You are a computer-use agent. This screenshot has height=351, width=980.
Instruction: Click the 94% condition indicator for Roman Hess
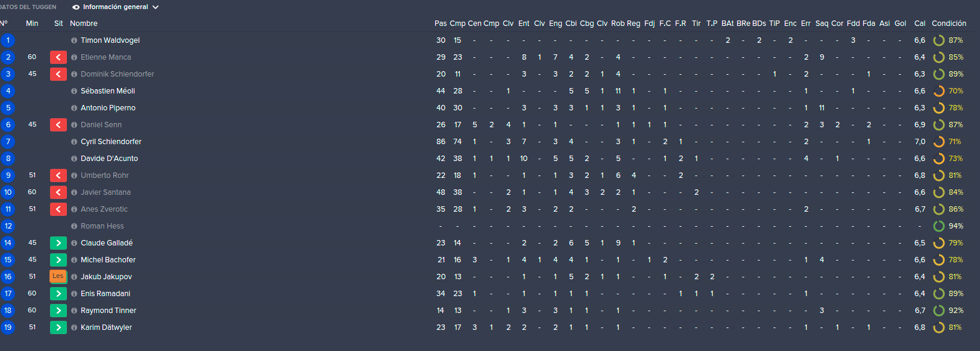coord(949,226)
